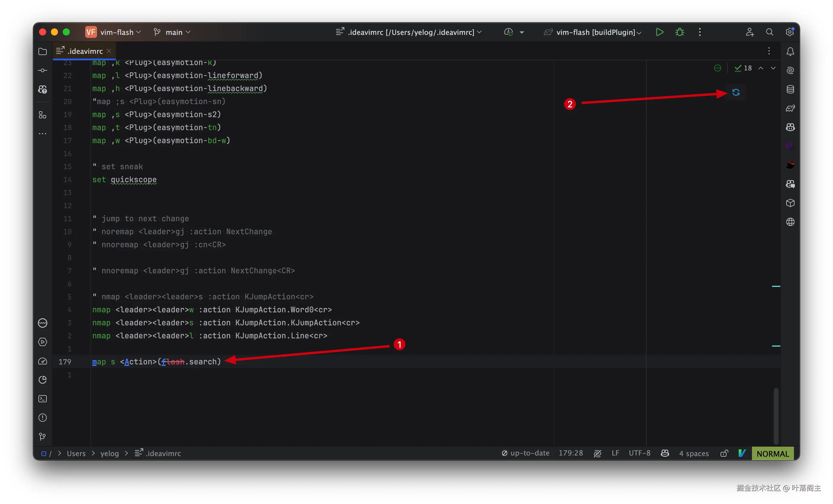
Task: Click the UTF-8 encoding widget
Action: (x=639, y=453)
